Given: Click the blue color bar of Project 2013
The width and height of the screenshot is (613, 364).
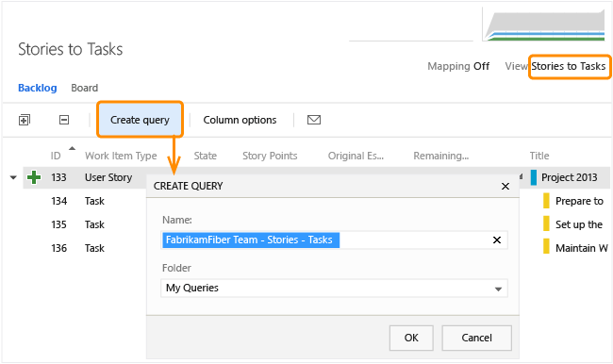Looking at the screenshot, I should tap(533, 177).
